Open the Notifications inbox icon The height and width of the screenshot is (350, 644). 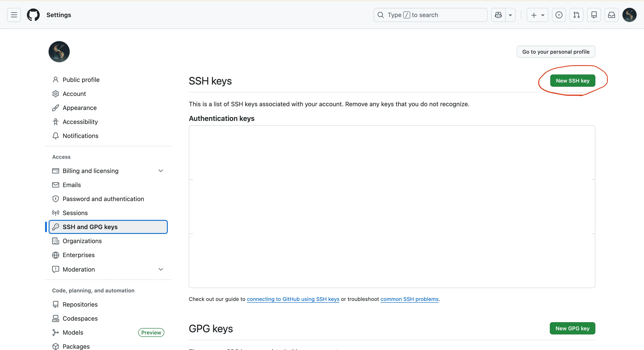click(612, 15)
